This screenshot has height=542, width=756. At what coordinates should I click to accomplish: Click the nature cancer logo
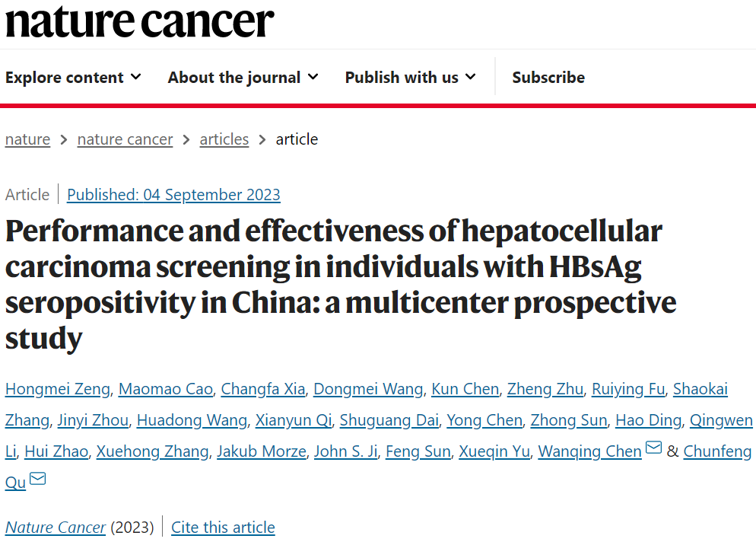pos(139,21)
